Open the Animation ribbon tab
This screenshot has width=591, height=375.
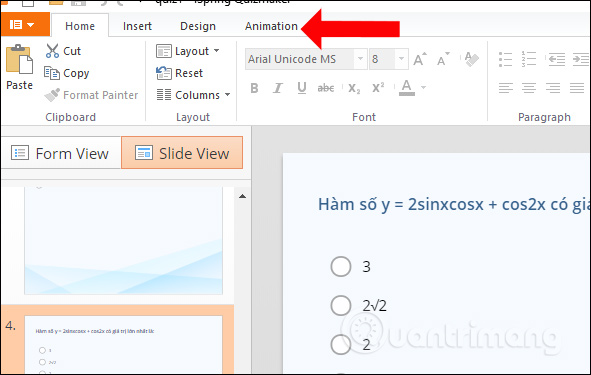[x=271, y=26]
